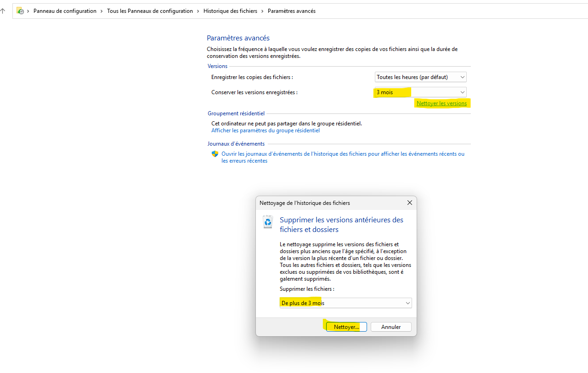The height and width of the screenshot is (373, 588).
Task: Click the shield icon beside event logs link
Action: point(215,154)
